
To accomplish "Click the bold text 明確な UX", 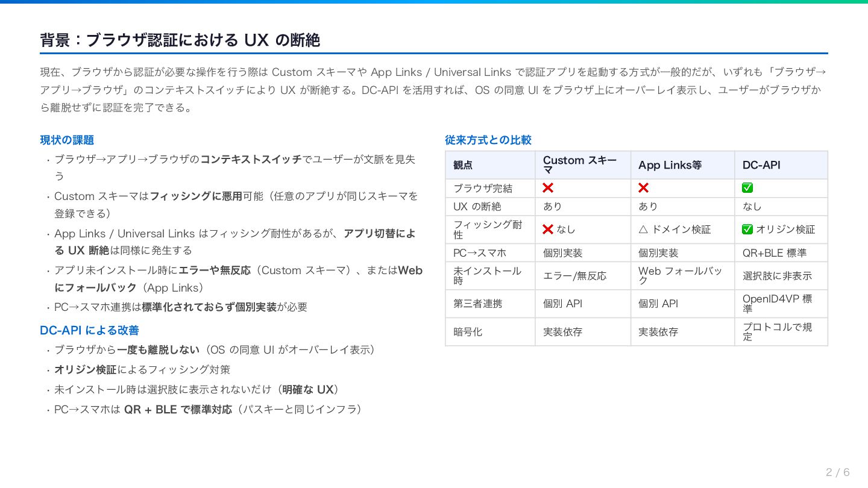I will 307,390.
